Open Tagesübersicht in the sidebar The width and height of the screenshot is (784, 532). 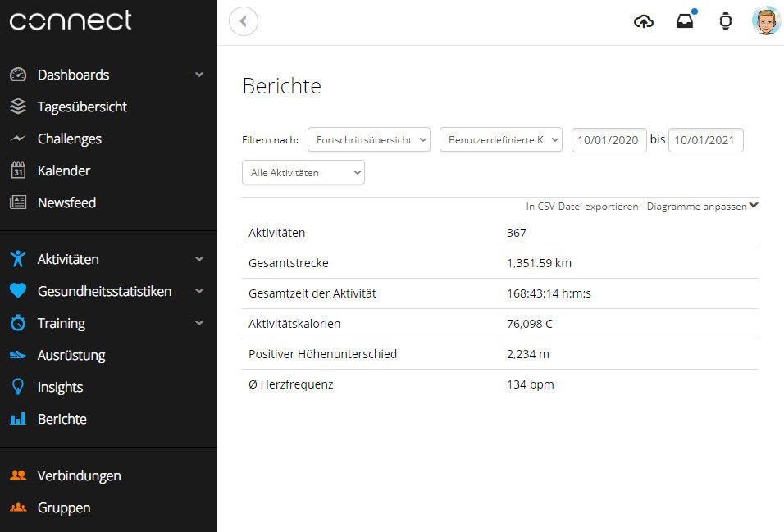82,107
